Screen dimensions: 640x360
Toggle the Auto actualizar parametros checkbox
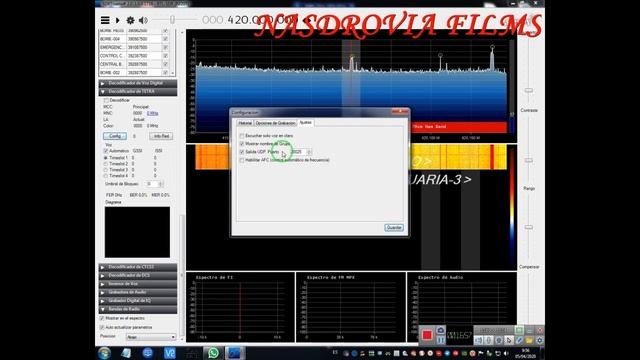[x=102, y=327]
